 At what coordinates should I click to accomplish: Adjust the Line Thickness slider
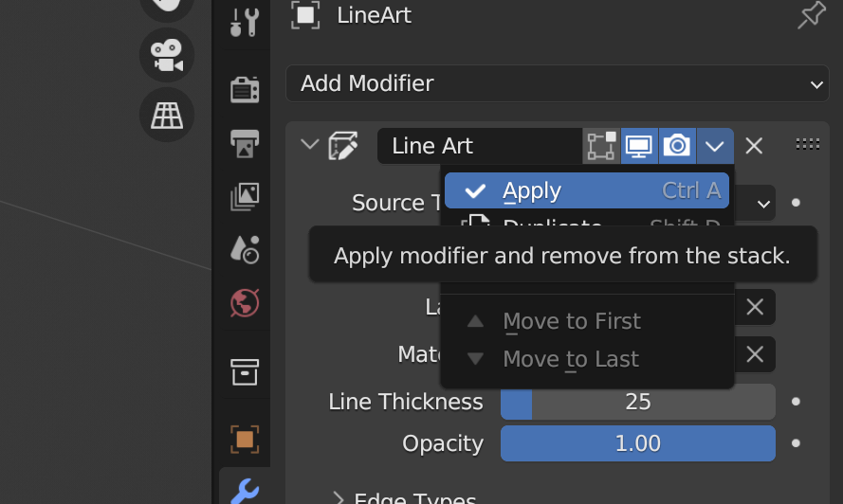pyautogui.click(x=637, y=402)
